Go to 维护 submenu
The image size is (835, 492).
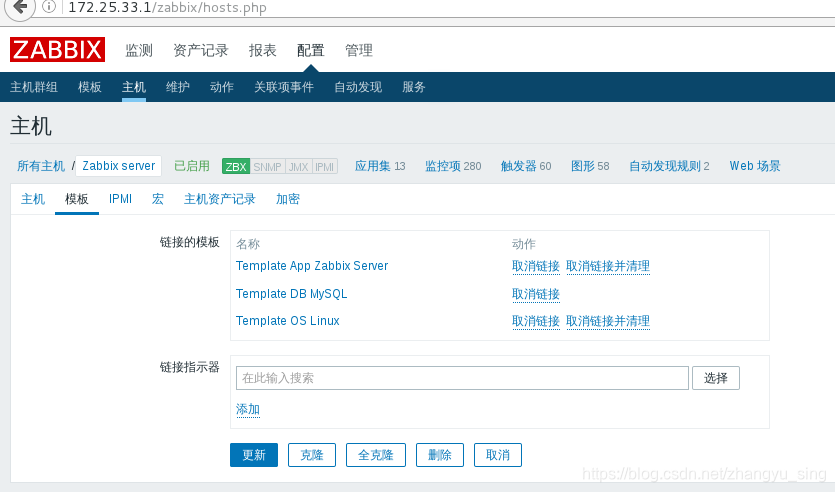[x=177, y=87]
